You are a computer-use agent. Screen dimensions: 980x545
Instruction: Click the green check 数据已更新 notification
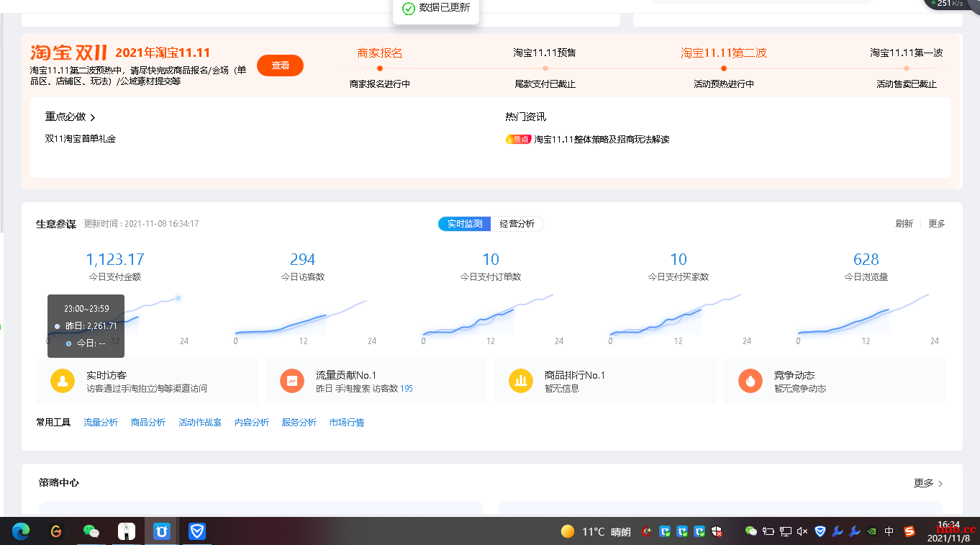coord(435,8)
